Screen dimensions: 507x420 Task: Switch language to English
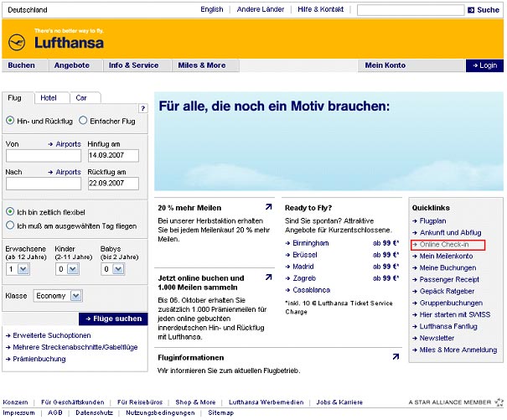point(212,9)
